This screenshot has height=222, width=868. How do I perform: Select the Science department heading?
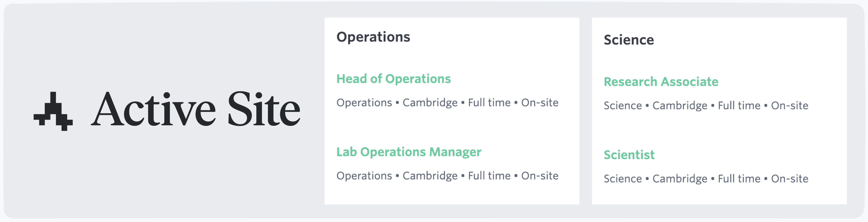(629, 40)
